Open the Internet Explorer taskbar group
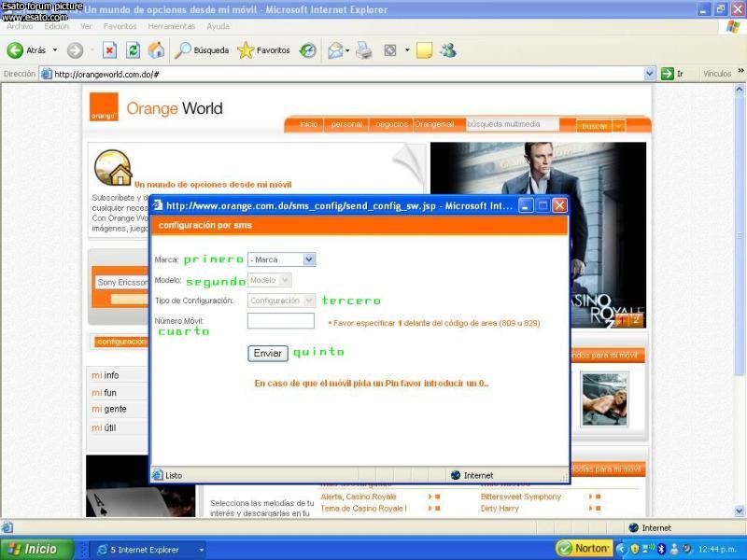 [x=148, y=550]
